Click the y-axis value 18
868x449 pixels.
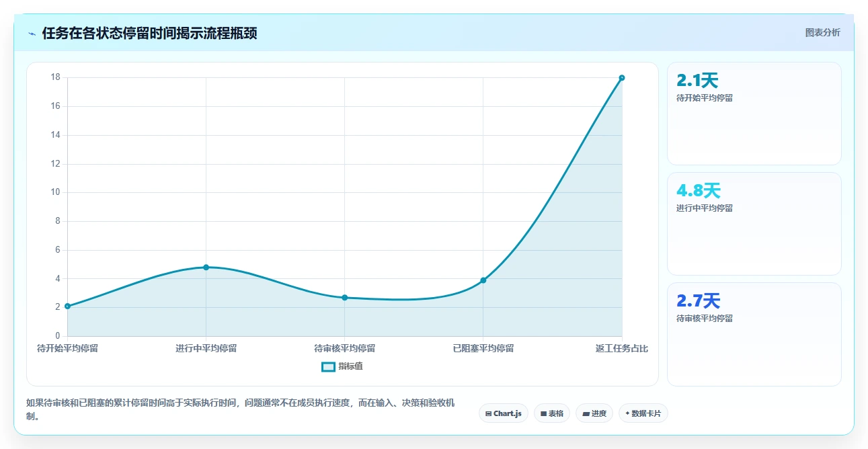pyautogui.click(x=55, y=77)
